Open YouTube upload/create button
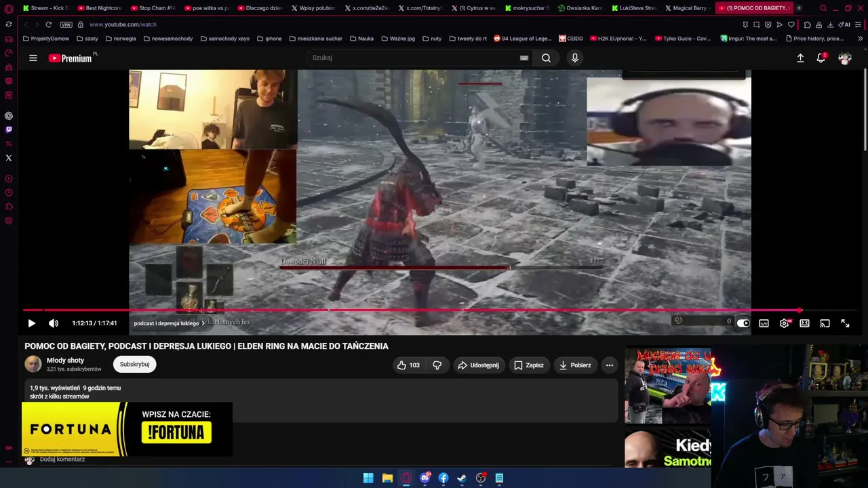The height and width of the screenshot is (488, 868). (x=800, y=58)
